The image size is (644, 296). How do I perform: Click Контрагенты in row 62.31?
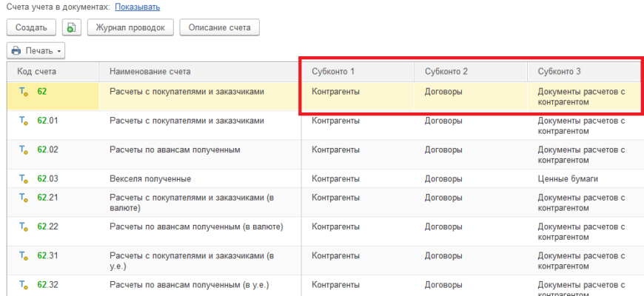tap(335, 256)
